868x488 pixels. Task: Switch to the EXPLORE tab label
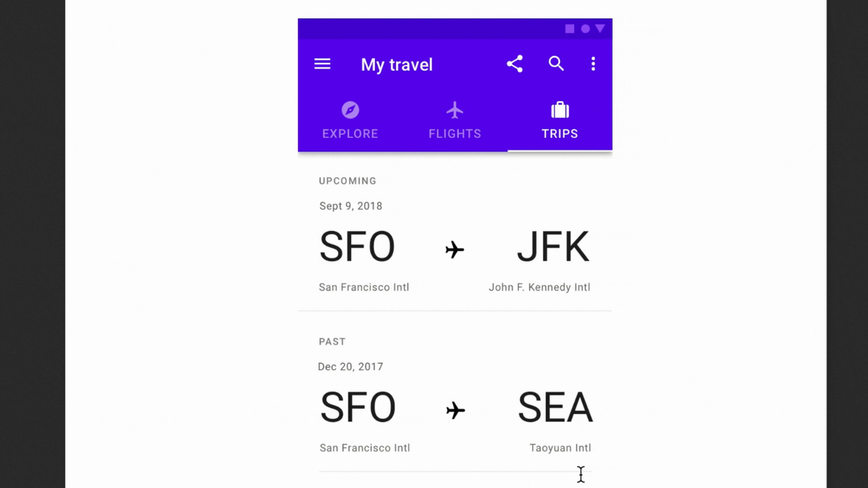(350, 134)
